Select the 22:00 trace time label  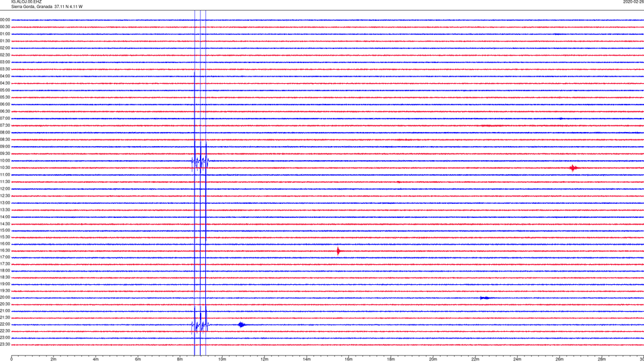click(5, 324)
